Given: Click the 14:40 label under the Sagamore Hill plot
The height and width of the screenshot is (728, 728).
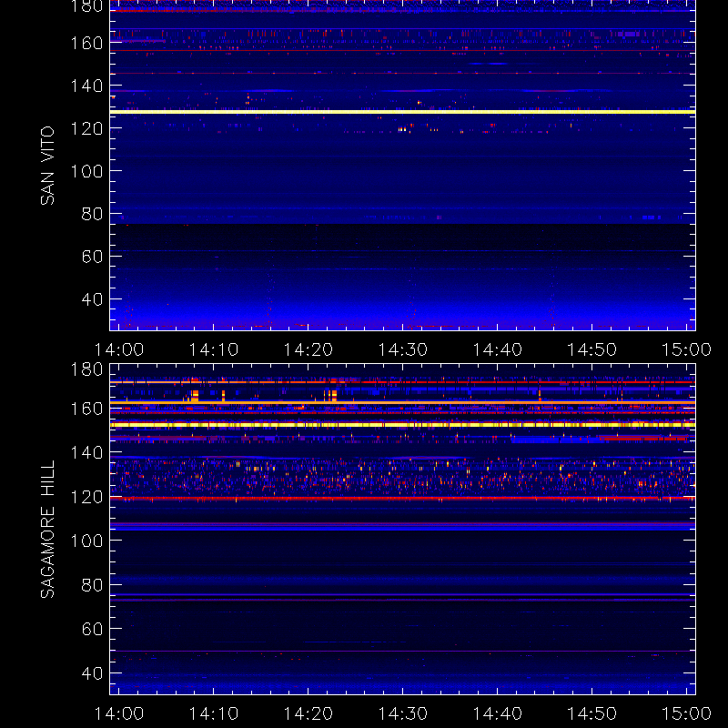Looking at the screenshot, I should (497, 713).
